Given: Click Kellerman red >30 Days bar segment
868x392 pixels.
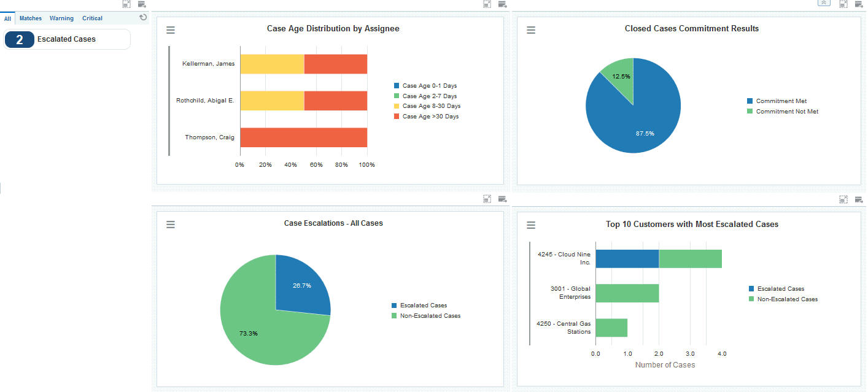Looking at the screenshot, I should pyautogui.click(x=336, y=64).
